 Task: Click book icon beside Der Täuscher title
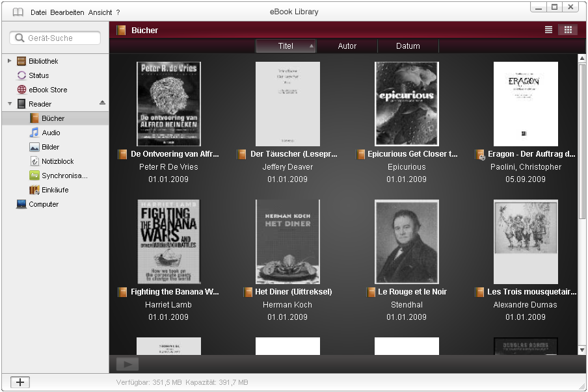(x=242, y=154)
